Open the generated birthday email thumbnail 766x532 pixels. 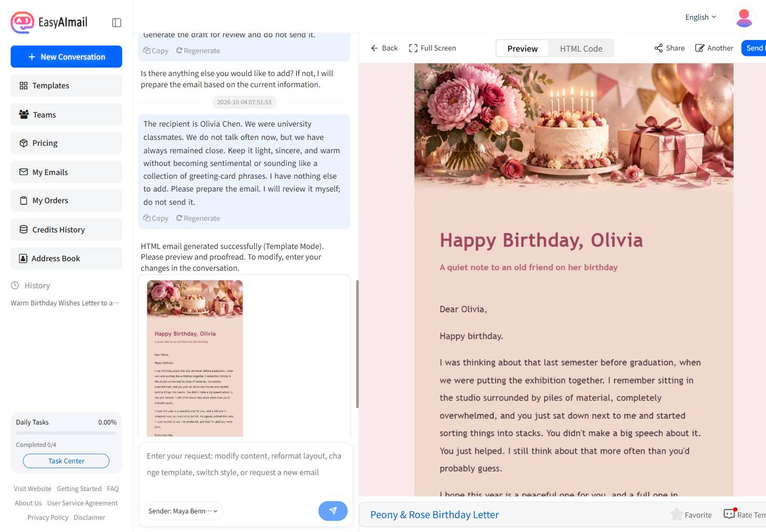(195, 359)
